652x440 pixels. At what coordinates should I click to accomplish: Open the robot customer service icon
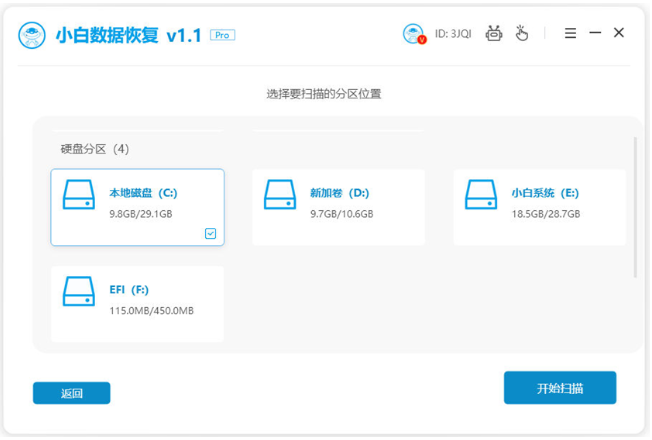click(493, 34)
